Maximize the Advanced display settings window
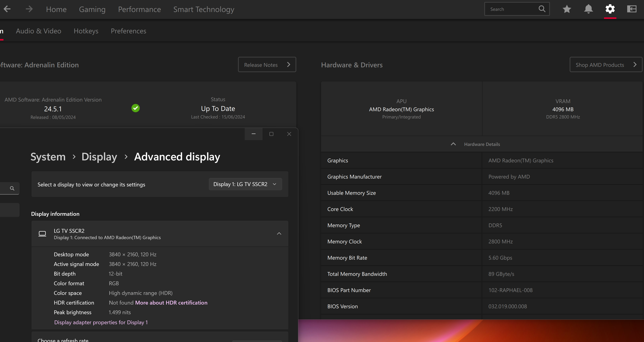Screen dimensions: 644x342 tap(271, 134)
